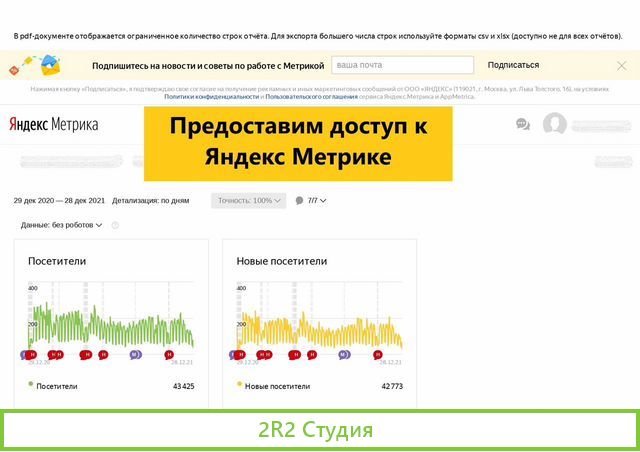Screen dimensions: 640x452
Task: Click the email input field 'ваша почта'
Action: (x=402, y=65)
